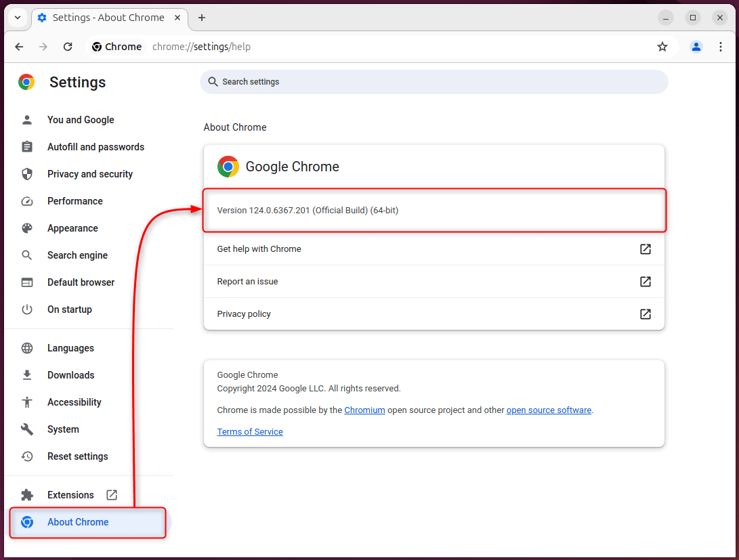Click the Extensions puzzle piece icon

27,495
